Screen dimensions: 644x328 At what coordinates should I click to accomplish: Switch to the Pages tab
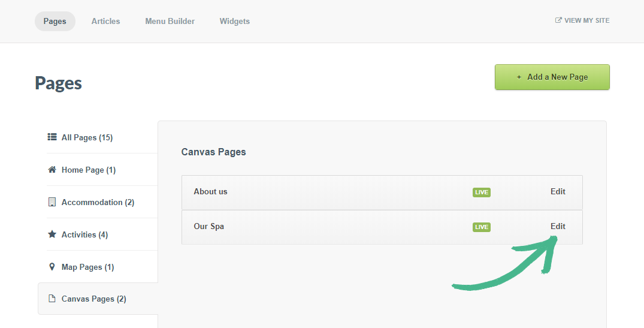[55, 21]
